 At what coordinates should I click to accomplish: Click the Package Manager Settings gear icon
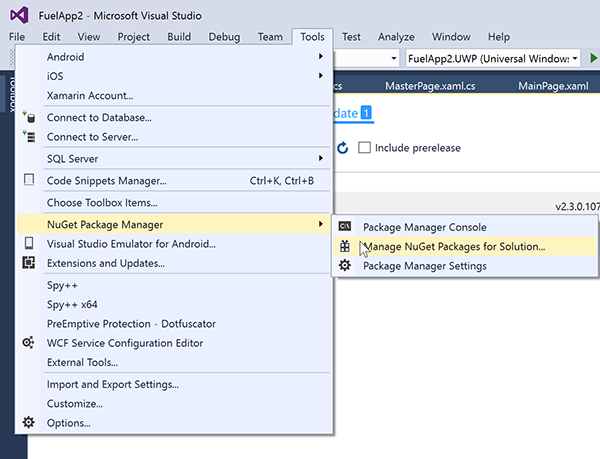345,266
